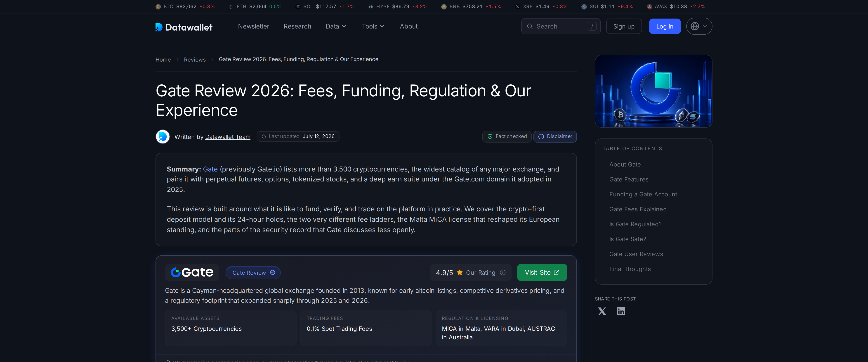Screen dimensions: 868x362
Task: Click the 4.9/5 rating value
Action: tap(444, 273)
